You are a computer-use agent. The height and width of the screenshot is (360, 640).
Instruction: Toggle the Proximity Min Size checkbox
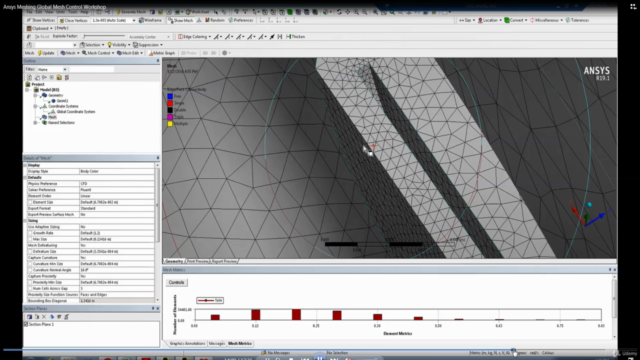(x=30, y=282)
